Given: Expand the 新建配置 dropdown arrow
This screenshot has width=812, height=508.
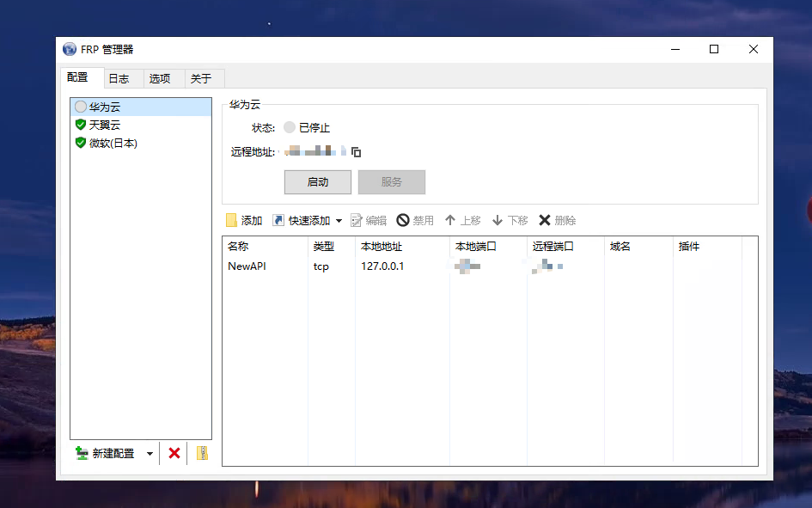Looking at the screenshot, I should pyautogui.click(x=150, y=454).
